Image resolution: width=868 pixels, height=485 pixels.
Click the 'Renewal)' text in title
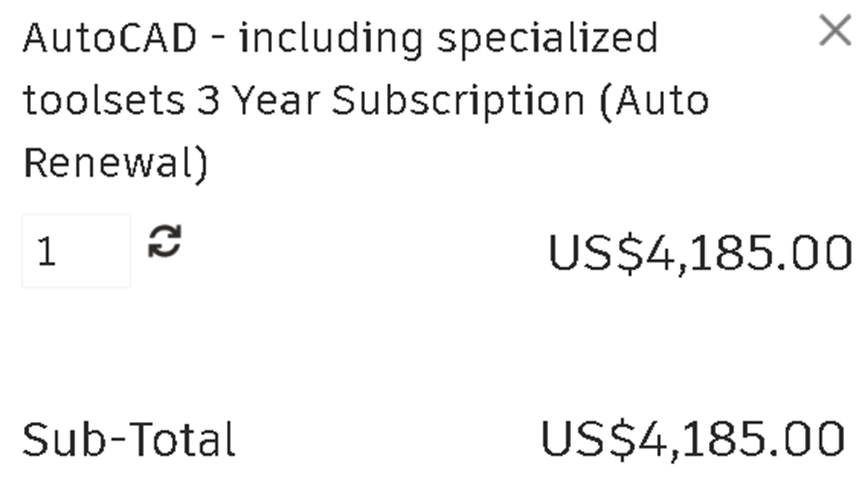coord(116,164)
